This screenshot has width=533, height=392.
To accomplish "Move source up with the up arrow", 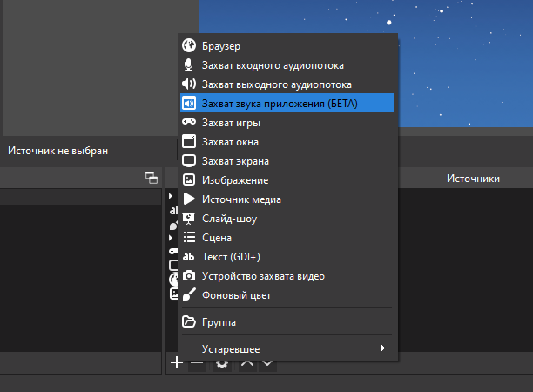I will [x=247, y=364].
